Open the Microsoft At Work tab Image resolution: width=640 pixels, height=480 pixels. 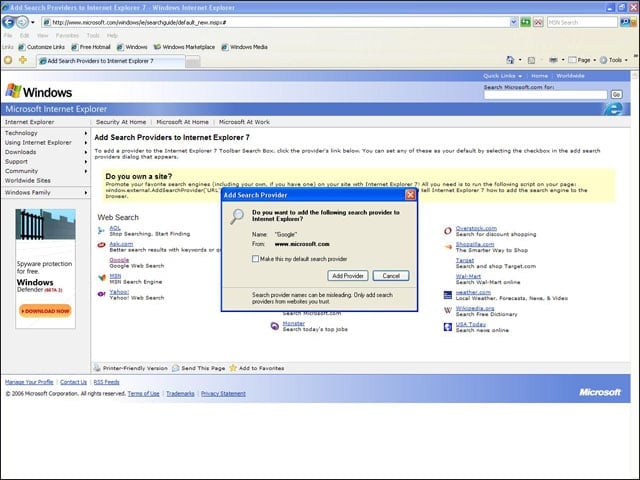[x=244, y=122]
